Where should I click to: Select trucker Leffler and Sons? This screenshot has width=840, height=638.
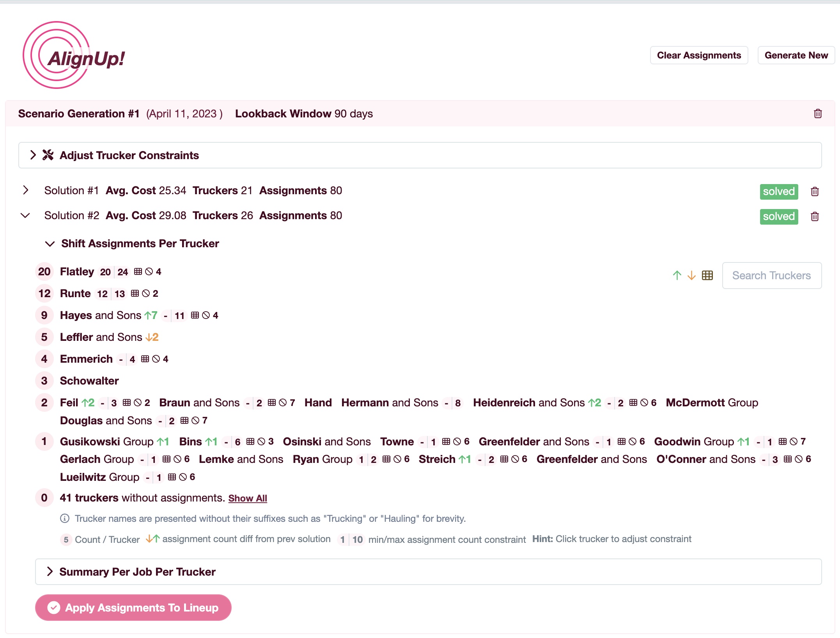point(101,337)
